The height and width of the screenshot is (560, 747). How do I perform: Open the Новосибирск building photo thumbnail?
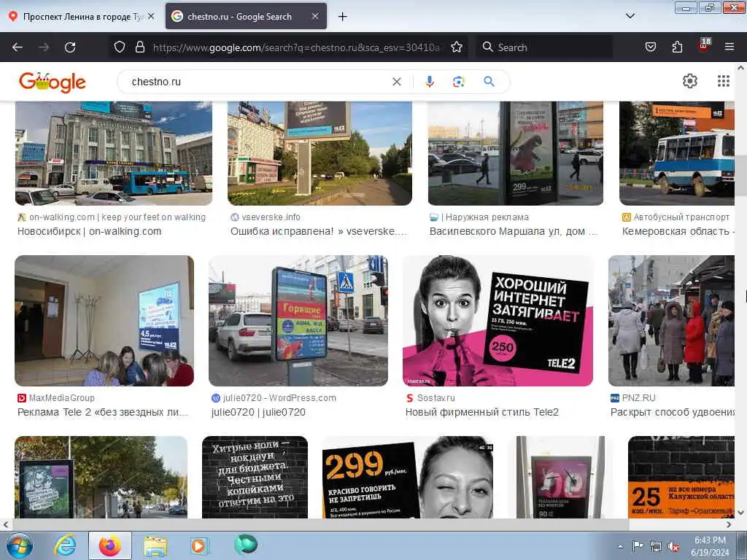click(113, 153)
